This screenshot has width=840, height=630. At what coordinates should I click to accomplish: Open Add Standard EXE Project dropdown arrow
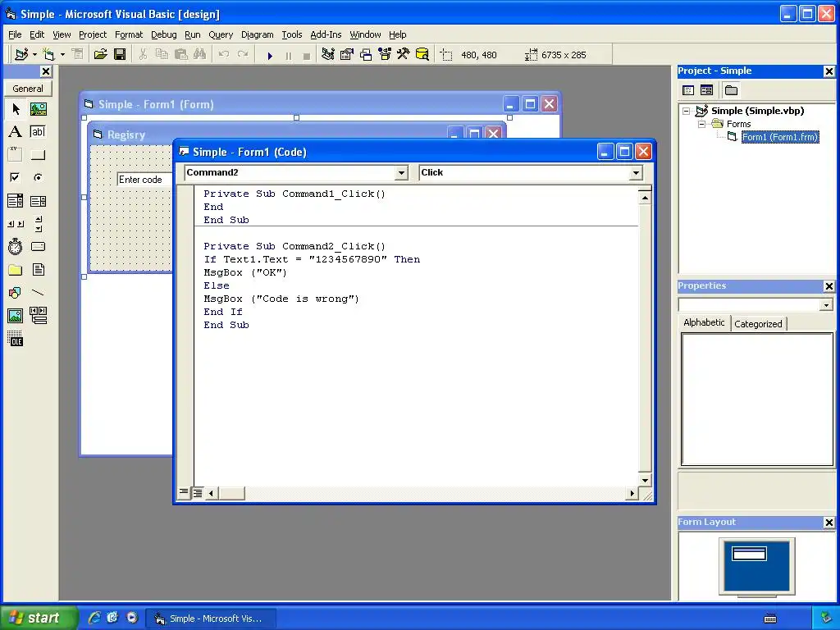point(34,54)
